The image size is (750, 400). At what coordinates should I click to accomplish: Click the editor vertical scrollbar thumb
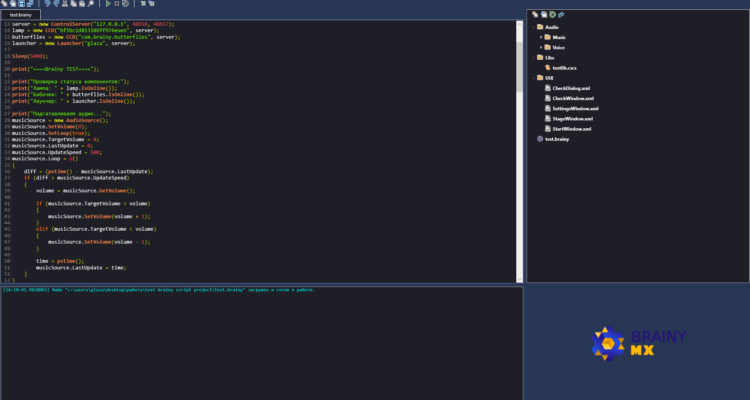519,67
